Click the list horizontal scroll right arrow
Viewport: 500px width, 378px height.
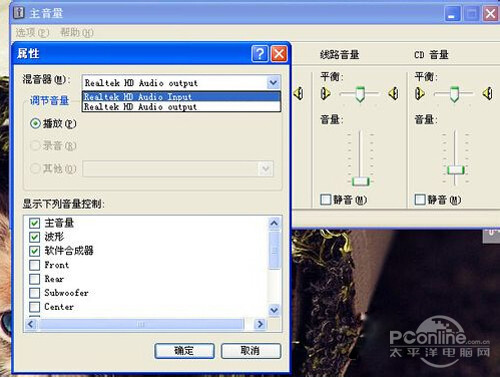[260, 324]
